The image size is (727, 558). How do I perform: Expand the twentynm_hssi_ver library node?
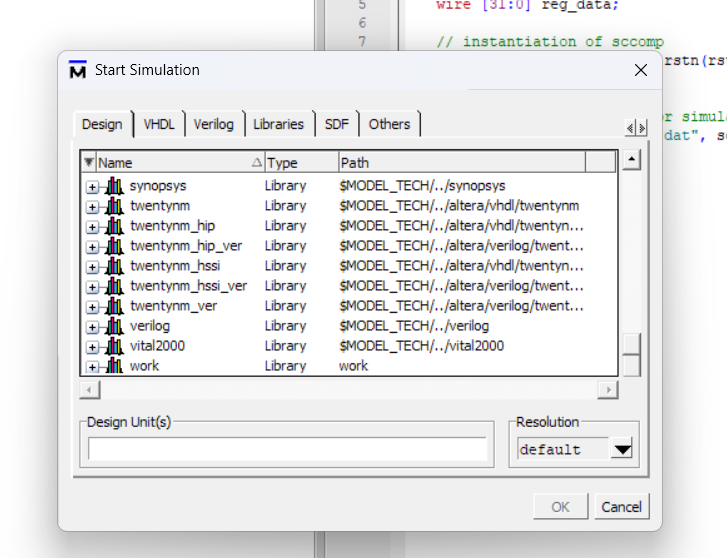point(93,287)
